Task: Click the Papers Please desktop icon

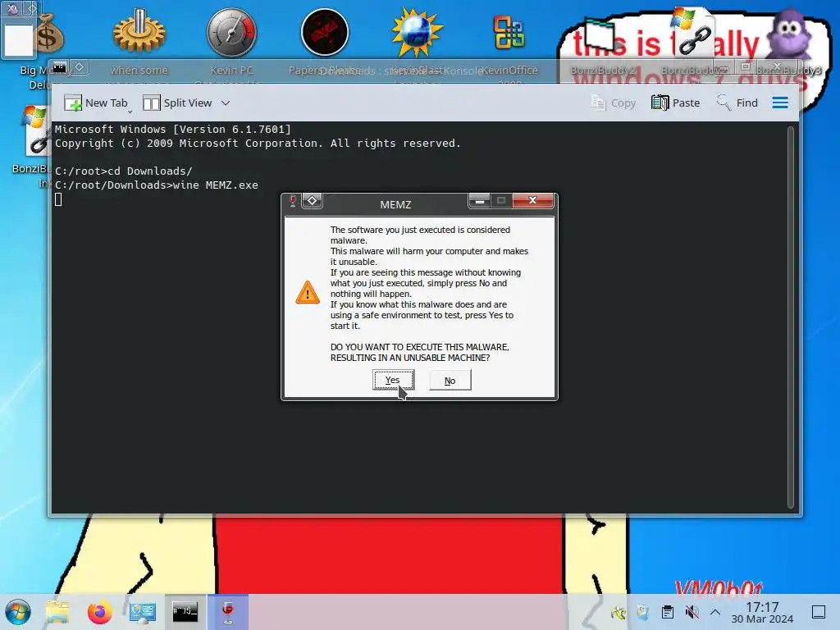Action: tap(325, 33)
